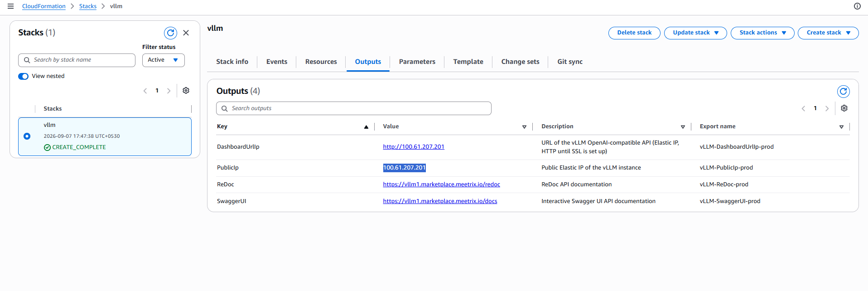Click the CREATE_COMPLETE status check icon
868x291 pixels.
(x=47, y=147)
